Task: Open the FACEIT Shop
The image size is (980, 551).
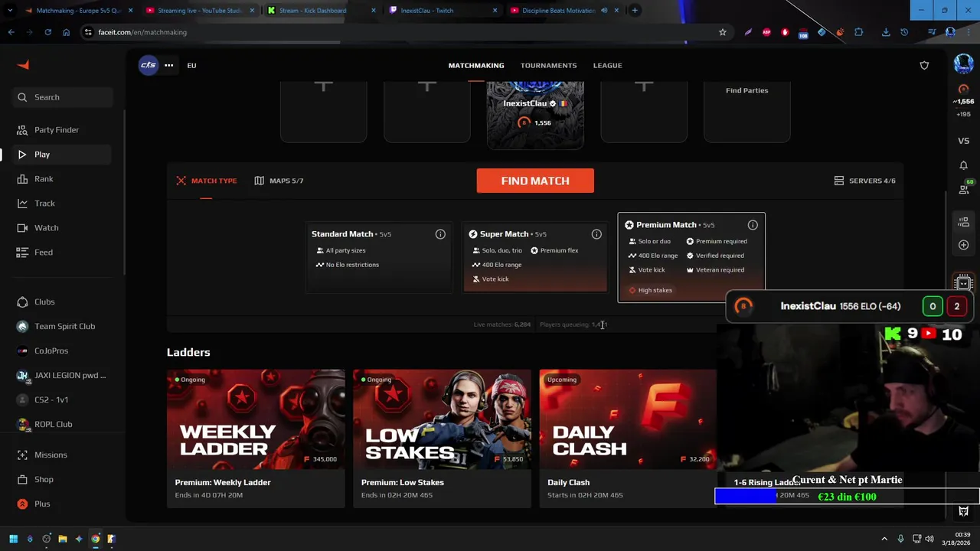Action: (44, 479)
